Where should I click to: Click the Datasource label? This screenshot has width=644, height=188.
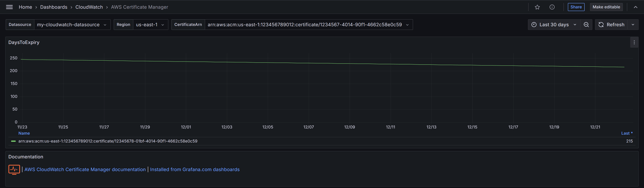pos(20,25)
